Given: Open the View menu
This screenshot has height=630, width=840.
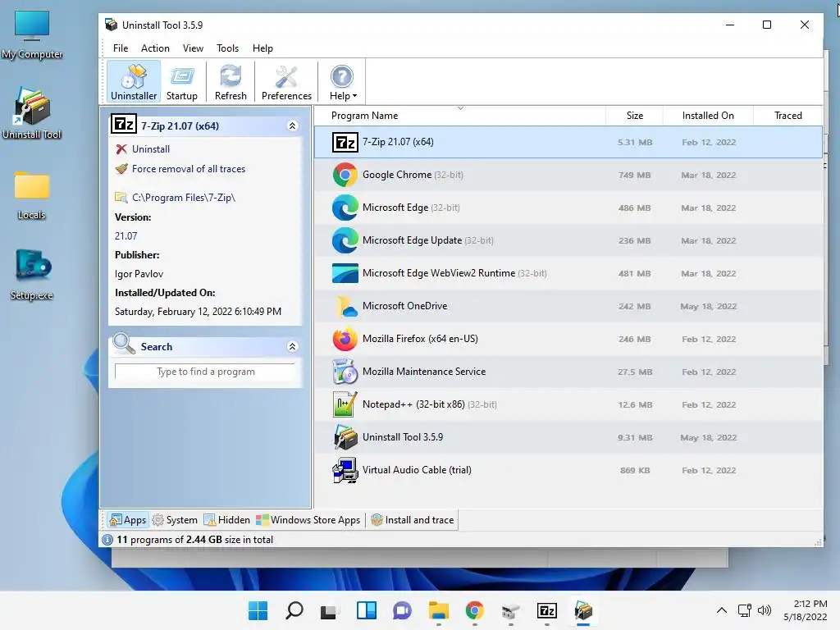Looking at the screenshot, I should point(193,48).
